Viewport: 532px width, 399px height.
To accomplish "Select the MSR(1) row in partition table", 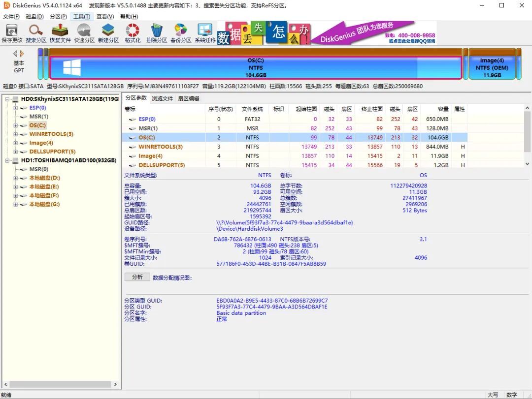I will 295,128.
